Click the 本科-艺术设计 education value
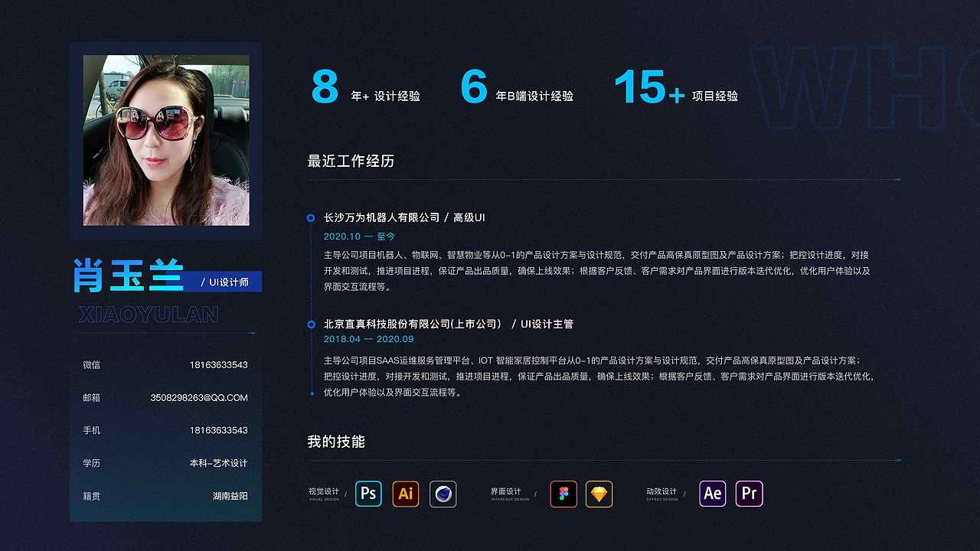980x551 pixels. point(219,463)
